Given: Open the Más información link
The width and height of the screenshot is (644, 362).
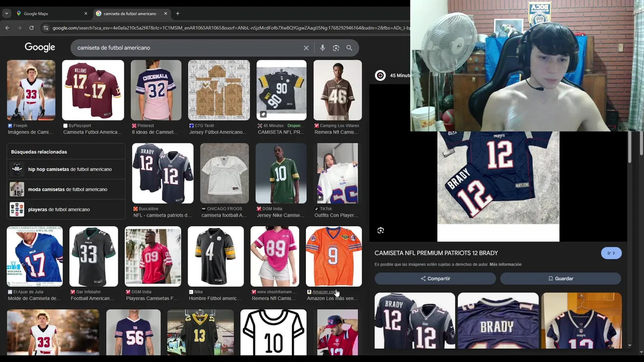Looking at the screenshot, I should click(505, 264).
